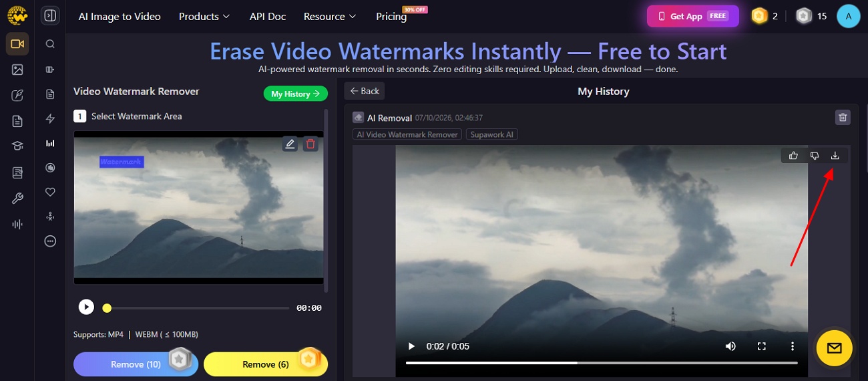Viewport: 868px width, 381px height.
Task: Open the search icon in sidebar
Action: [50, 44]
